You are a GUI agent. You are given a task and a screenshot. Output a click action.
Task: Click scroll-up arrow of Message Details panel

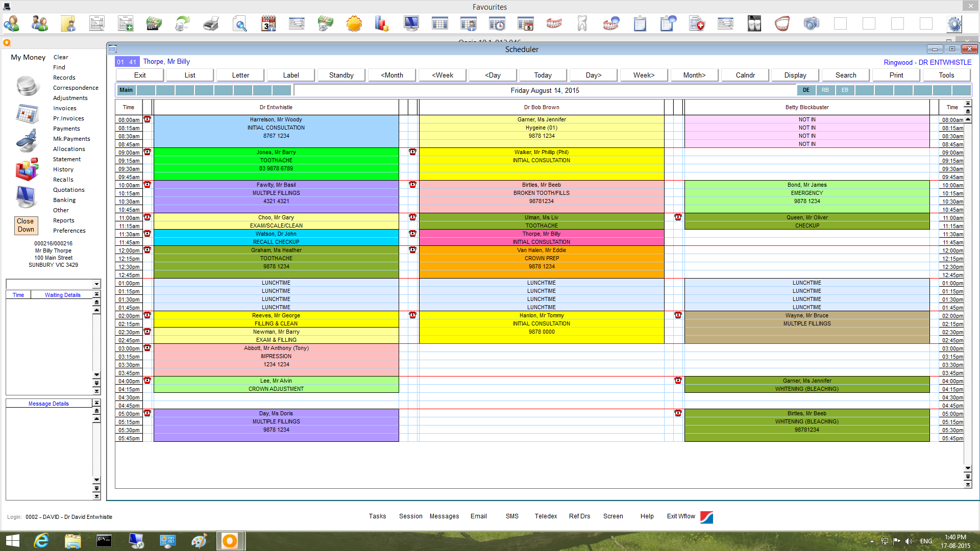coord(96,419)
